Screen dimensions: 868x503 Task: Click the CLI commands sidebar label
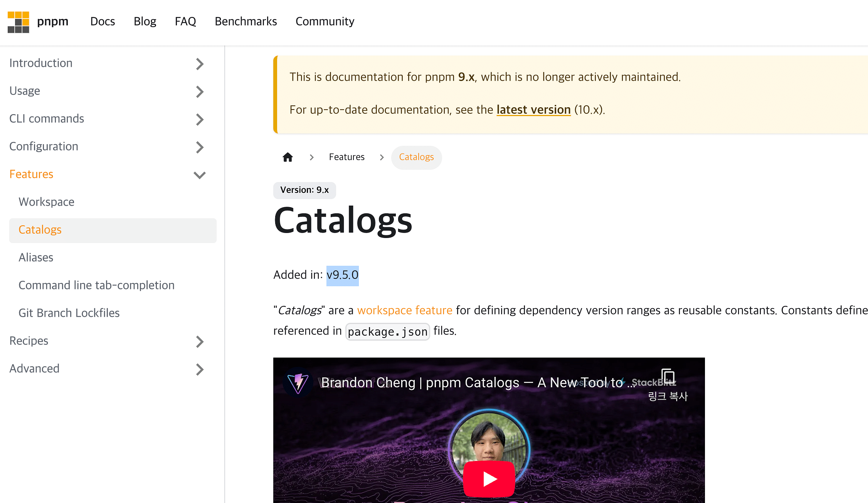47,118
